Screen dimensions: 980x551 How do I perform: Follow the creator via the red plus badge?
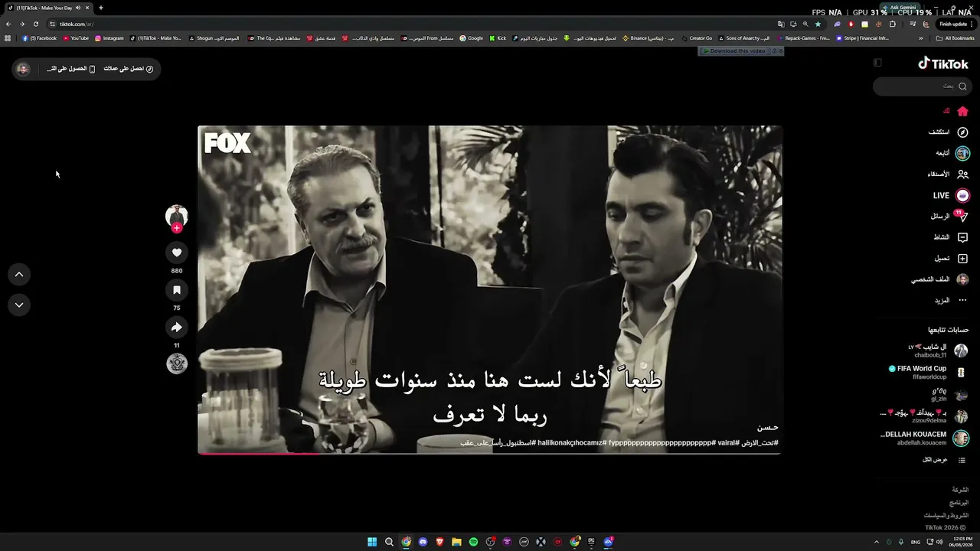(x=177, y=228)
